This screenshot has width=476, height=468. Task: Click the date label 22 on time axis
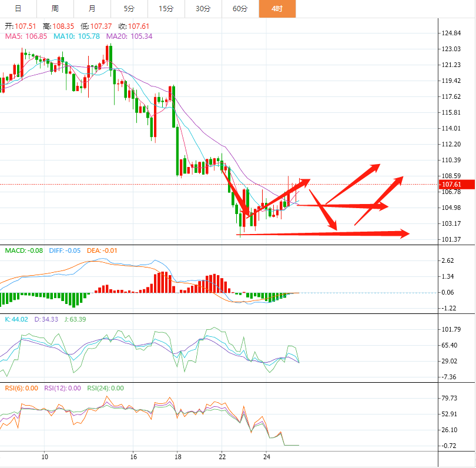click(222, 457)
